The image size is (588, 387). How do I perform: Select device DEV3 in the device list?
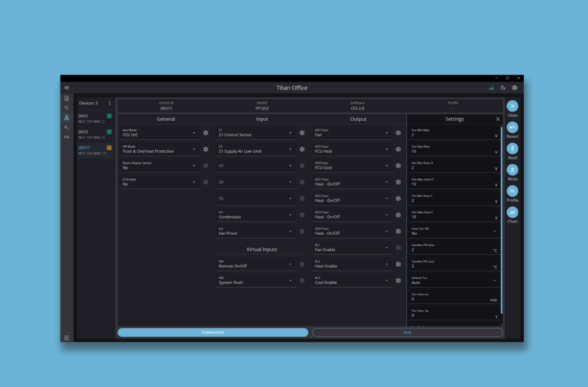click(x=95, y=134)
